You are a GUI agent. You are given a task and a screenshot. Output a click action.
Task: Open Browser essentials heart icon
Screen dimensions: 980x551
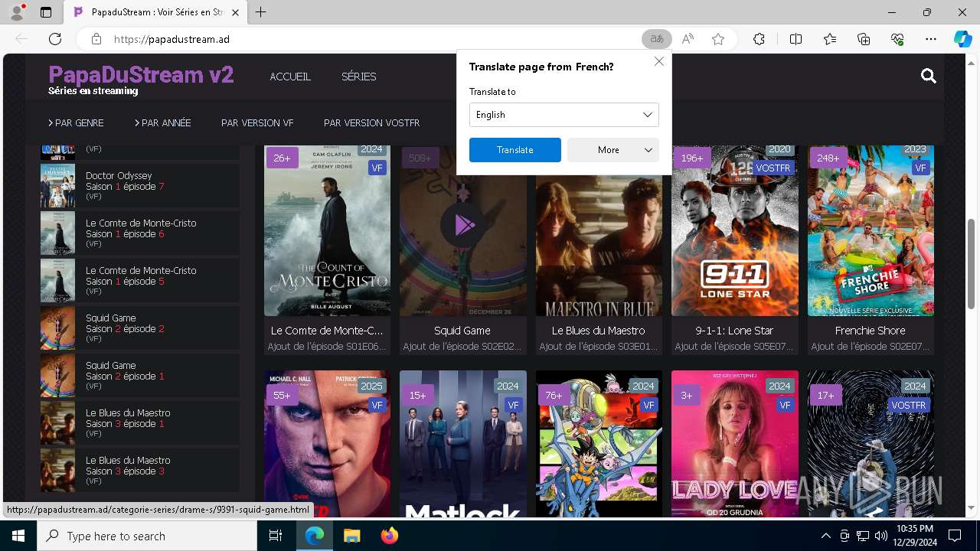click(897, 39)
